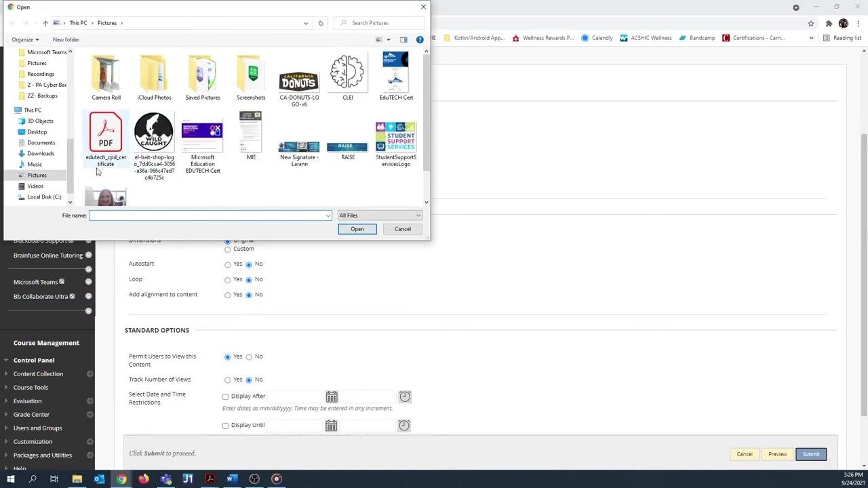Select the RAISE image file
This screenshot has width=868, height=488.
click(347, 150)
